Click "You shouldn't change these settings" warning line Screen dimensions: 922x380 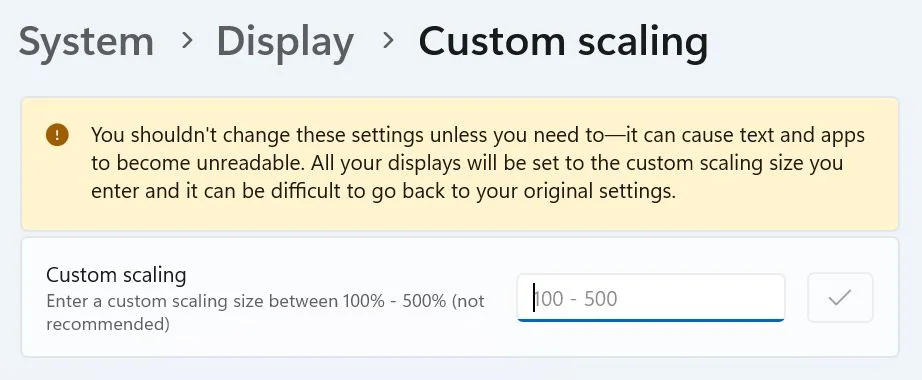tap(478, 135)
